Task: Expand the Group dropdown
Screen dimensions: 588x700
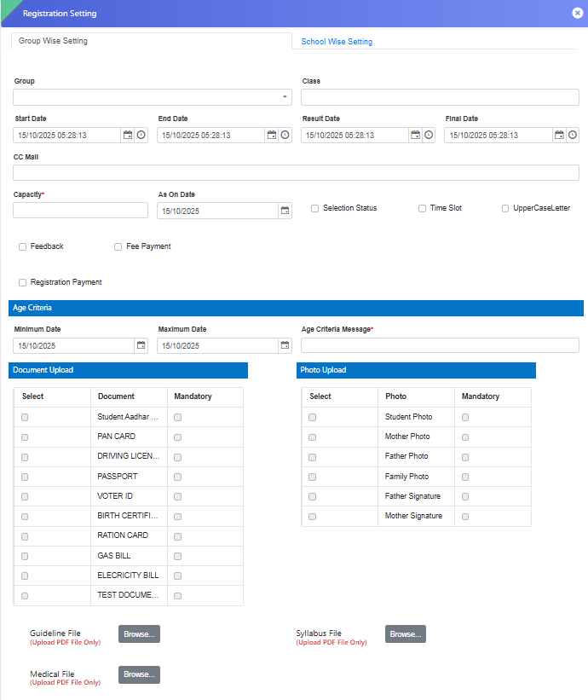Action: coord(285,97)
